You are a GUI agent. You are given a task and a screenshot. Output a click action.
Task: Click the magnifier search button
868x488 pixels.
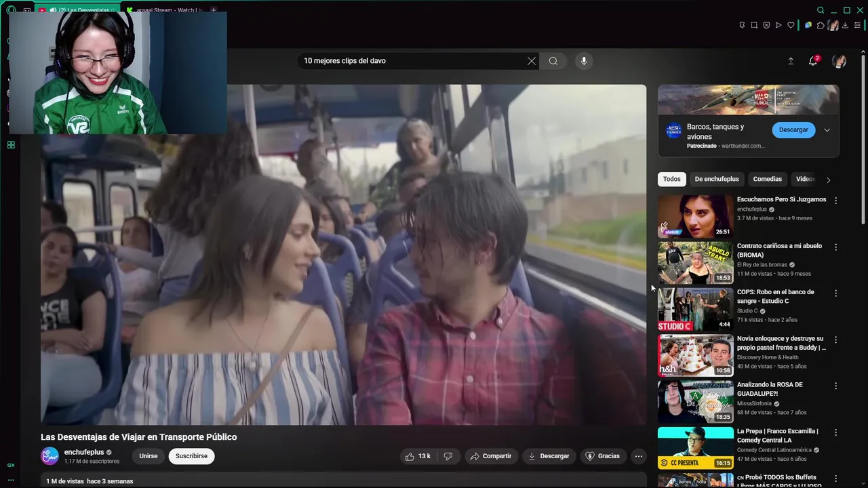tap(553, 61)
